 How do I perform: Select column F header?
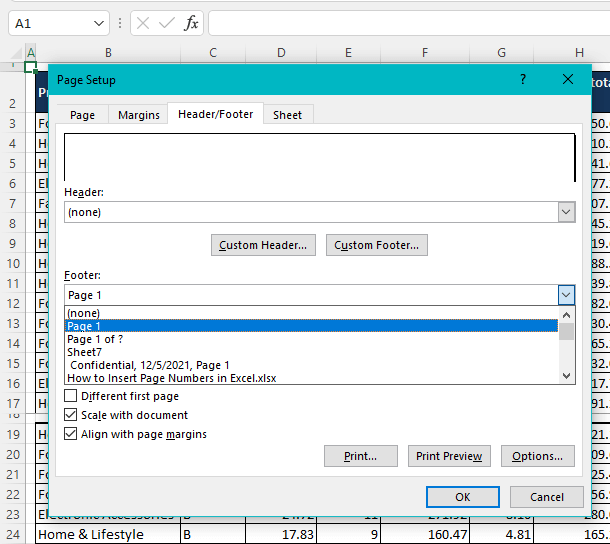click(425, 53)
